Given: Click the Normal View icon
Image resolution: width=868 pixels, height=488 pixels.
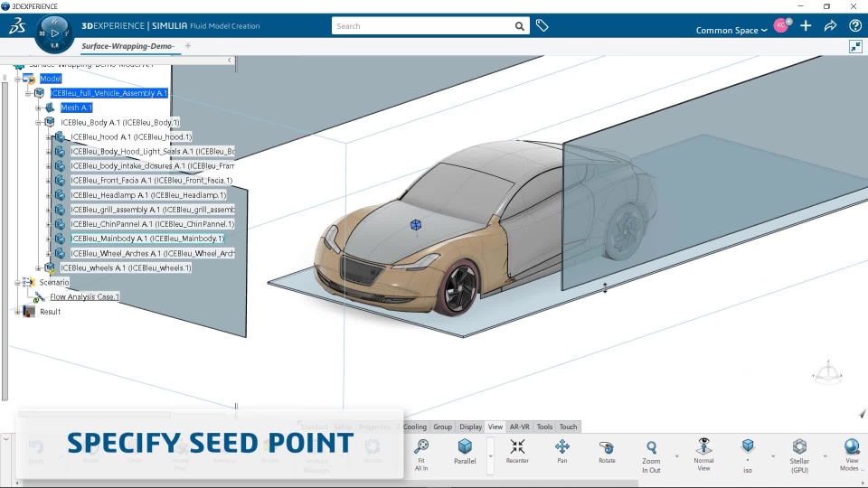Looking at the screenshot, I should 703,446.
